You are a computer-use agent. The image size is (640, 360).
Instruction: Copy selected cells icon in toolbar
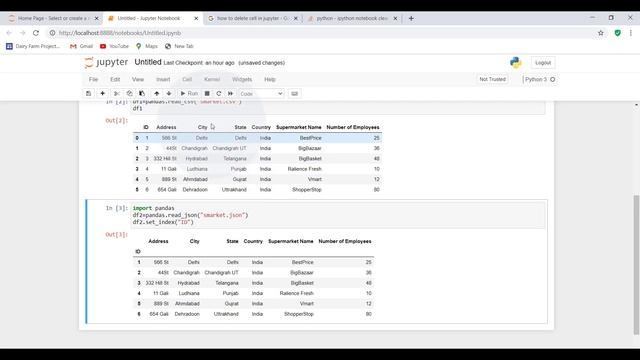[129, 93]
